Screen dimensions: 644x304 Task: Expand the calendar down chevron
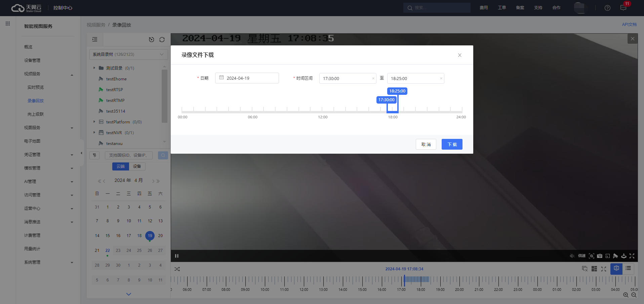[128, 294]
